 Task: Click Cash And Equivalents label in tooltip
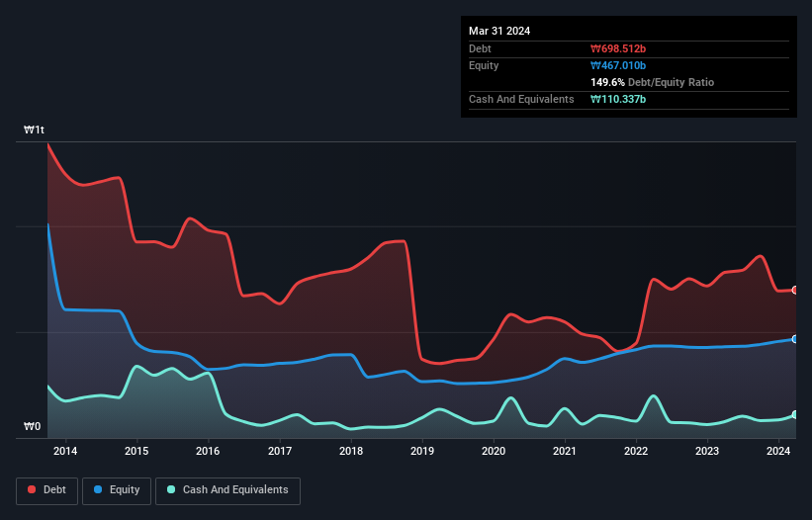click(x=521, y=99)
